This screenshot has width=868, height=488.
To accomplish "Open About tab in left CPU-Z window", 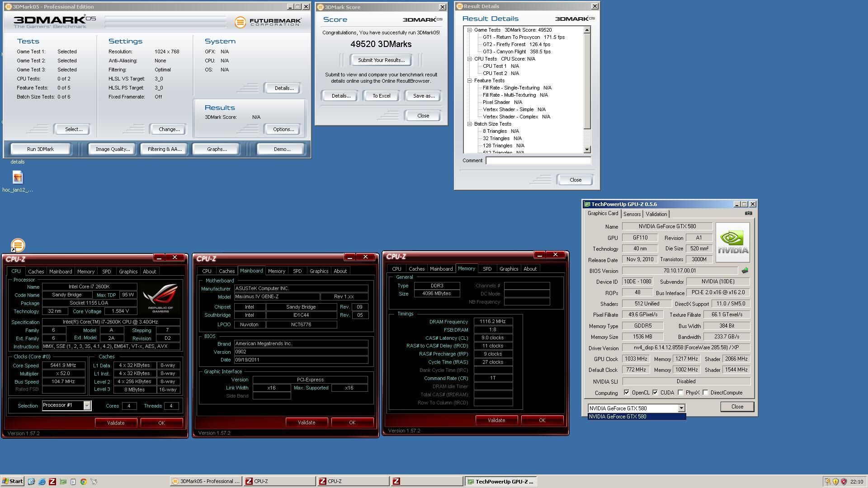I will point(149,272).
